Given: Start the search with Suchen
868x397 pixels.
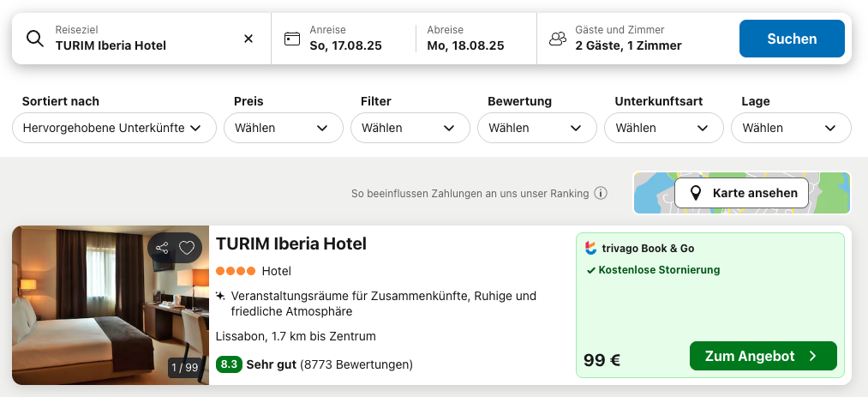Looking at the screenshot, I should click(792, 39).
